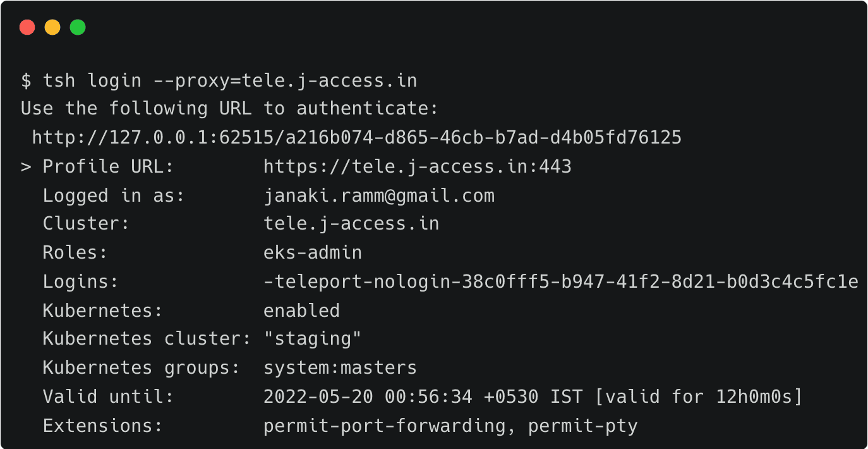Screen dimensions: 868x449
Task: Open the localhost authentication URL
Action: (x=357, y=137)
